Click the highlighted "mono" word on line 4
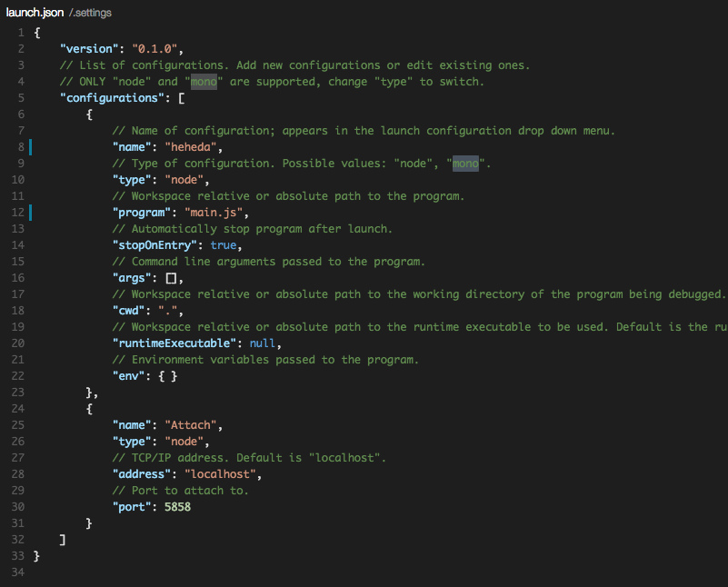728x587 pixels. click(x=204, y=82)
